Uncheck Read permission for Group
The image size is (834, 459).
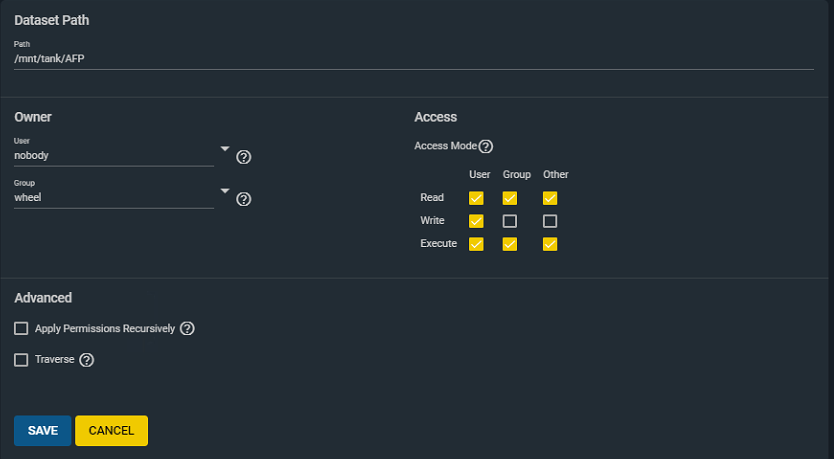510,198
